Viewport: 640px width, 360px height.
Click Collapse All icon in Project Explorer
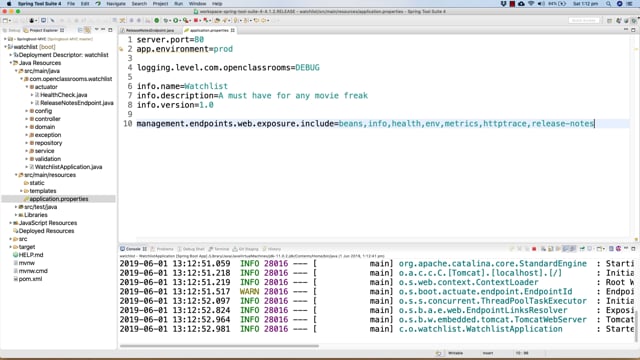click(x=80, y=30)
